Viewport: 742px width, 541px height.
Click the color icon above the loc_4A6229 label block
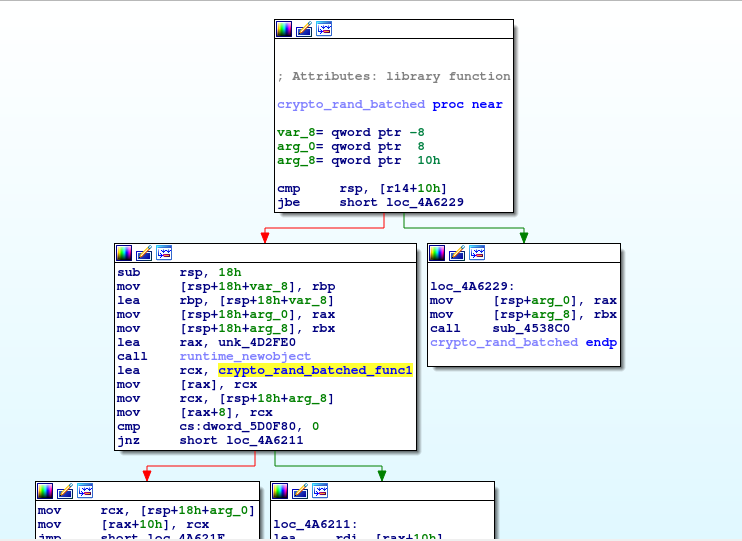pos(436,253)
